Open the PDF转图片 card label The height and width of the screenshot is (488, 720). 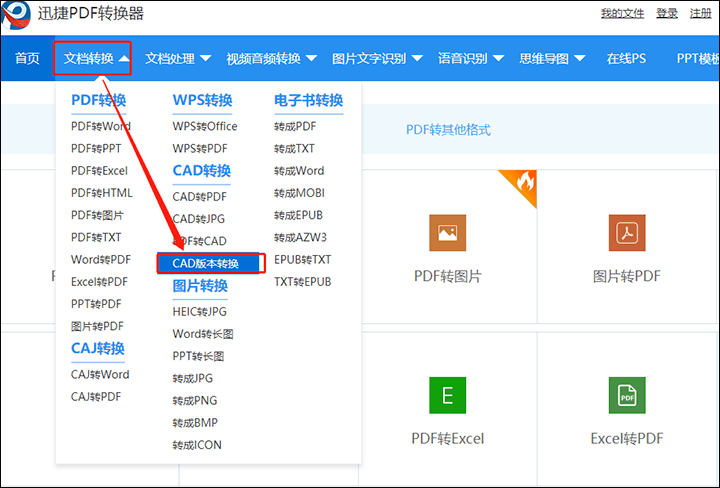point(448,276)
